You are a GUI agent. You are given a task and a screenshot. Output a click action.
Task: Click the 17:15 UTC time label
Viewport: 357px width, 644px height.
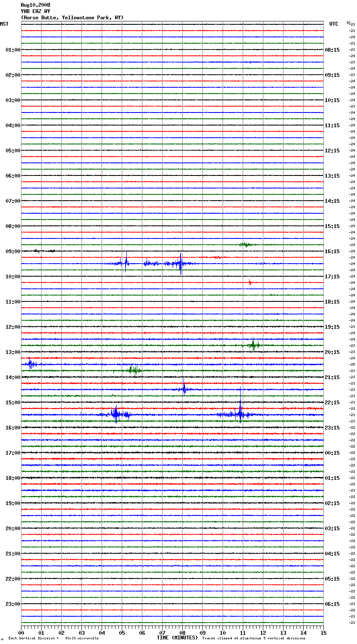[x=332, y=277]
